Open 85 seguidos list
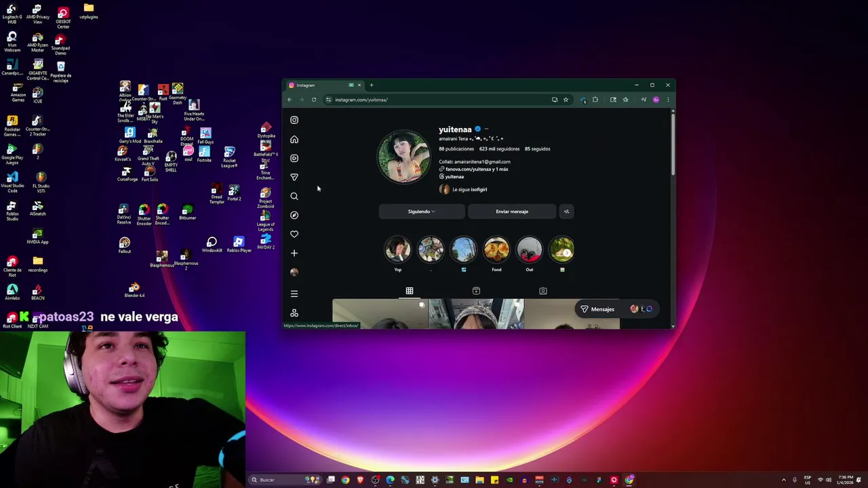 [538, 149]
